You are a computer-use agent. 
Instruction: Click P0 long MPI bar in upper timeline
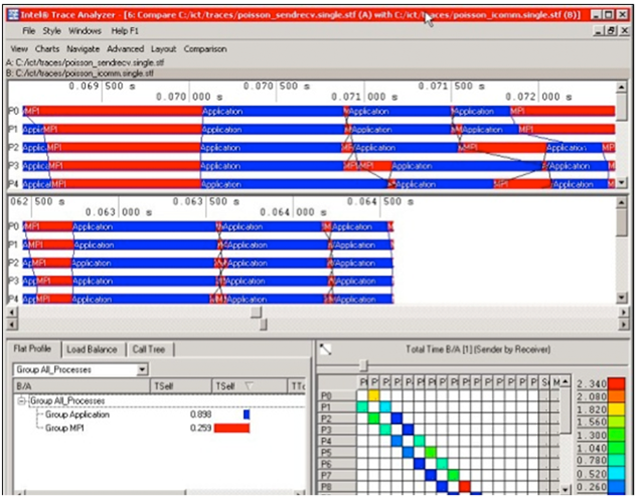(112, 111)
